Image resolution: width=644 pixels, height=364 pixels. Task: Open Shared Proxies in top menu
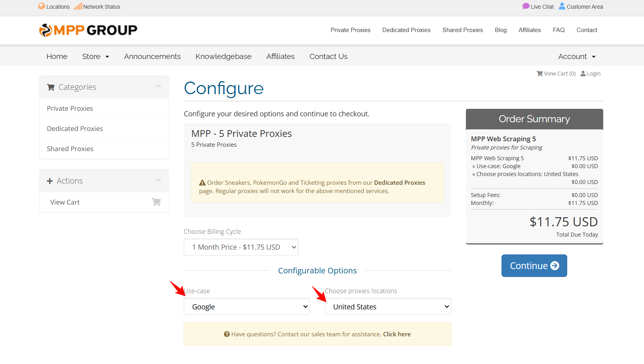tap(463, 30)
